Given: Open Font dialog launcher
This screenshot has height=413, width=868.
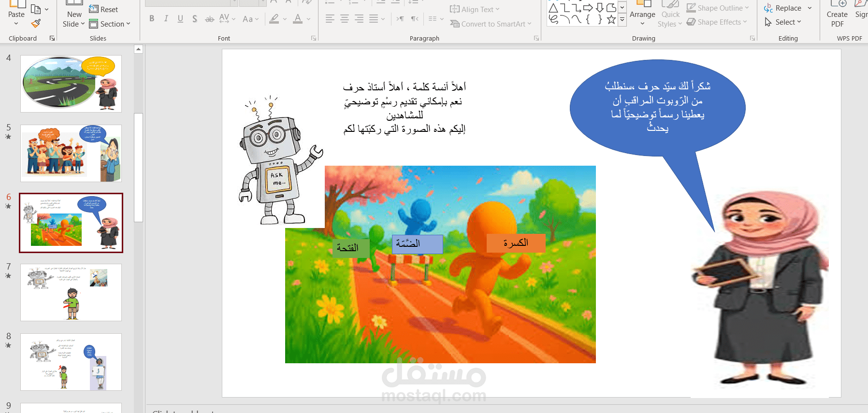Looking at the screenshot, I should tap(314, 38).
